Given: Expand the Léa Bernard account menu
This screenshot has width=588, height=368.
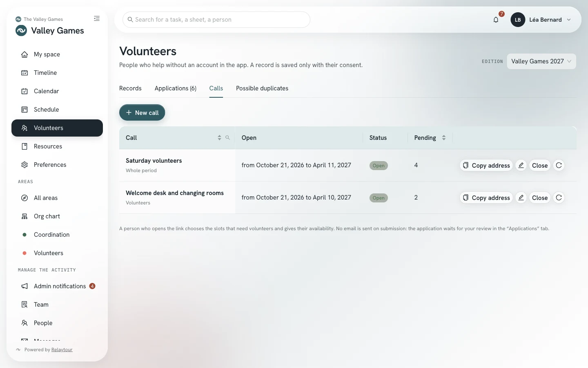Looking at the screenshot, I should pyautogui.click(x=541, y=20).
